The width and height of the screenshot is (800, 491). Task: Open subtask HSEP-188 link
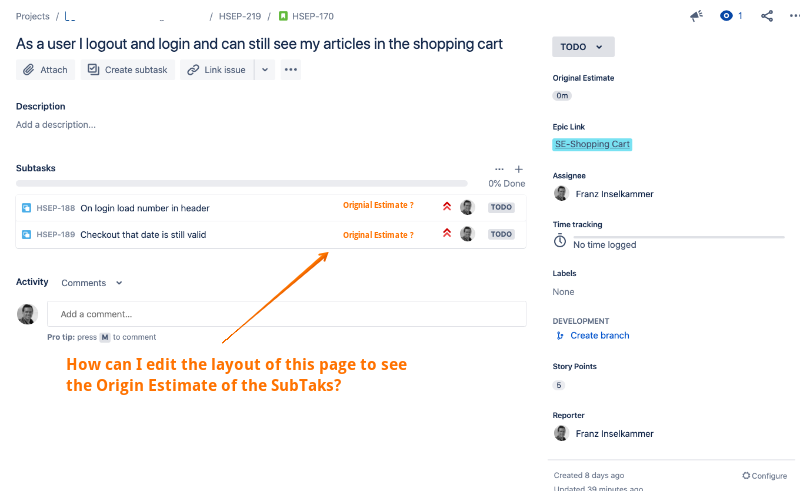point(56,208)
